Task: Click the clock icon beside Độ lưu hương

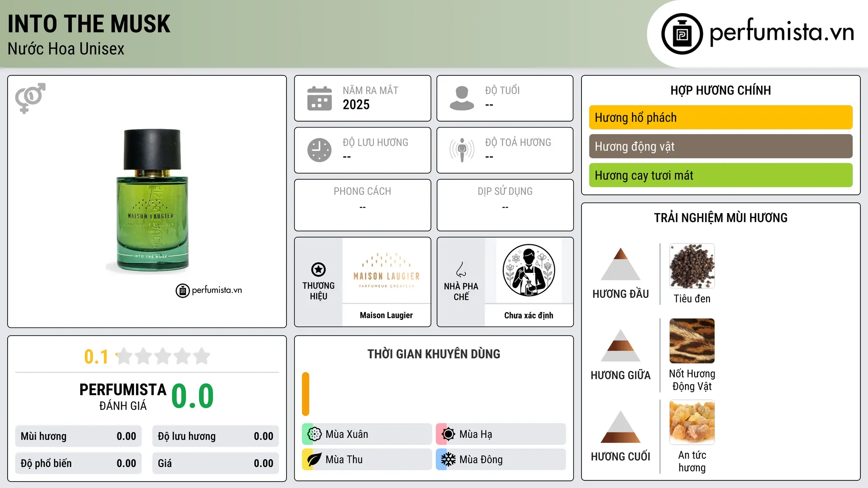Action: pyautogui.click(x=320, y=150)
